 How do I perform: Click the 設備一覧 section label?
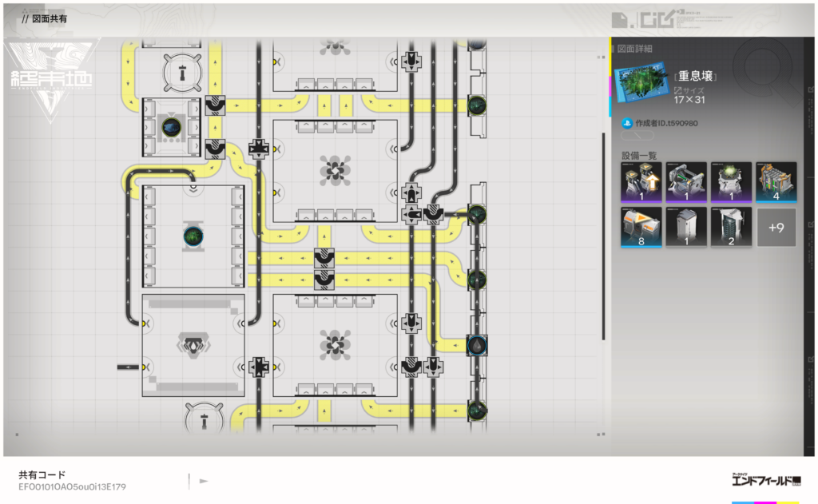coord(638,155)
